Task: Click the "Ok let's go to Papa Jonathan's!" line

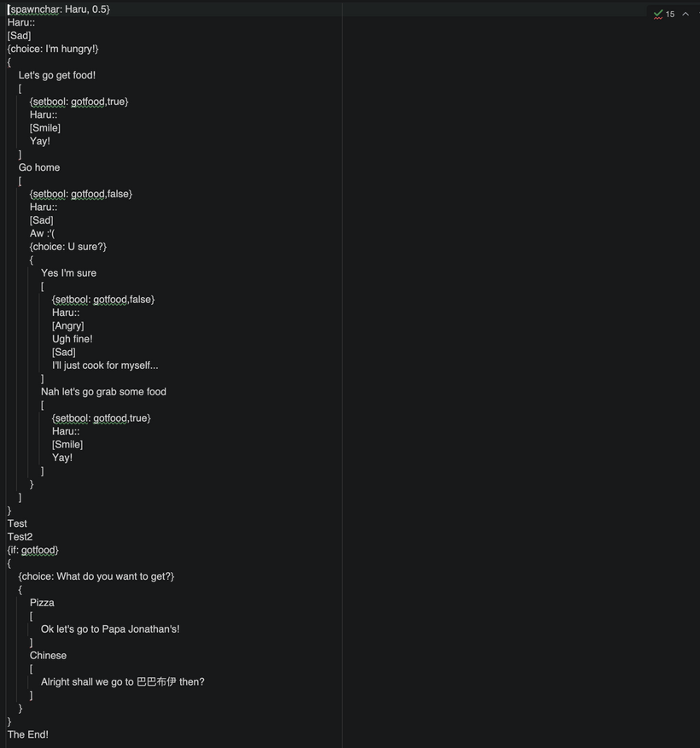Action: (x=110, y=629)
